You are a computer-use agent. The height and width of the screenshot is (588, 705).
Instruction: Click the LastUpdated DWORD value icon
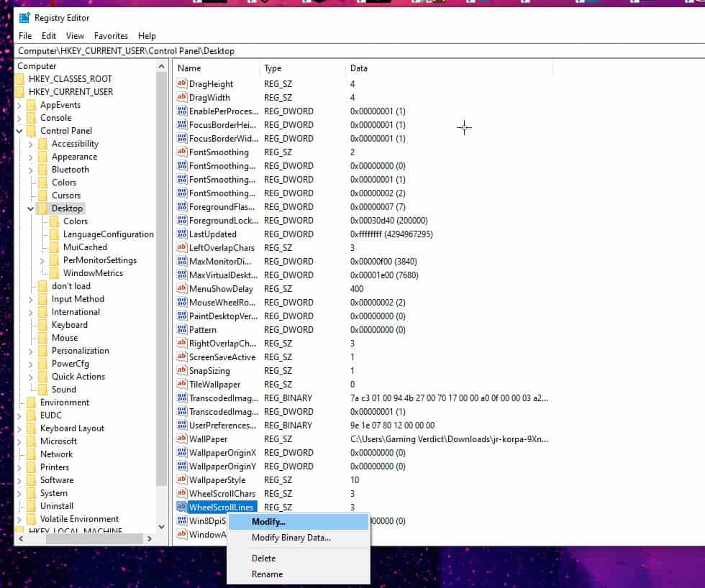click(181, 234)
